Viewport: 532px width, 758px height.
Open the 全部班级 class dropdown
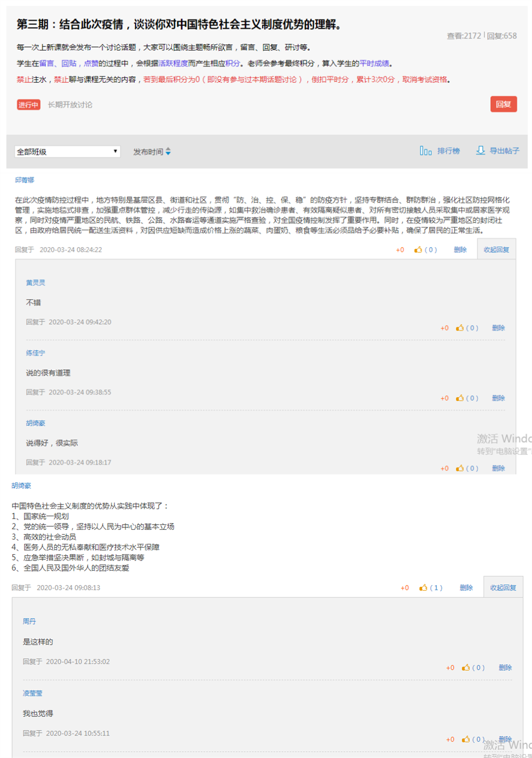click(67, 152)
